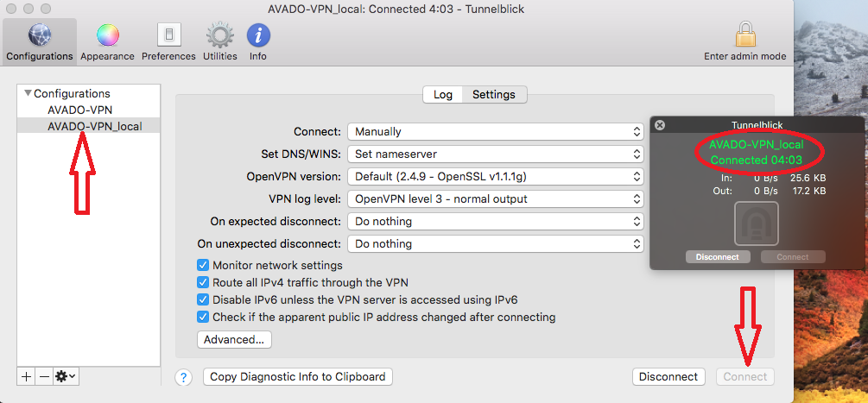Toggle Disable IPv6 checkbox
The width and height of the screenshot is (868, 403).
click(203, 299)
